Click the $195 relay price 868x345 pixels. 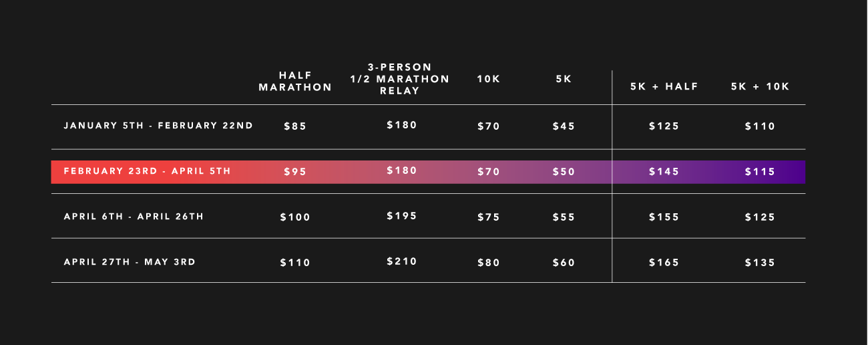(x=402, y=216)
